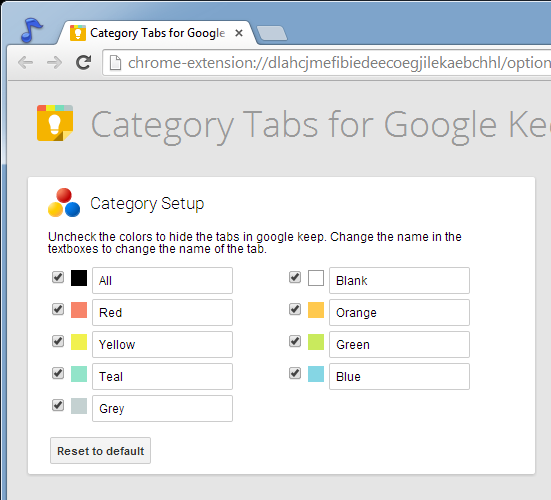This screenshot has width=551, height=500.
Task: Click the Category Setup heading text
Action: point(147,204)
